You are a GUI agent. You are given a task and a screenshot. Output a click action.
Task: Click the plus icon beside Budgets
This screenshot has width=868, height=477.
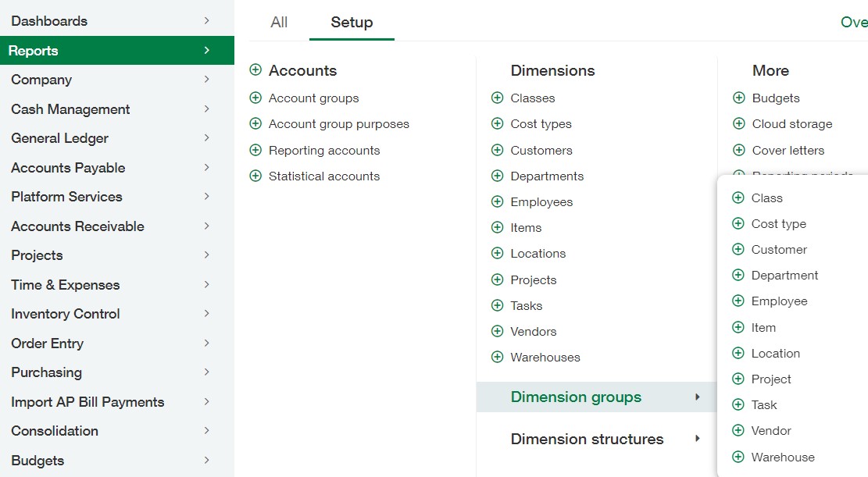[739, 98]
